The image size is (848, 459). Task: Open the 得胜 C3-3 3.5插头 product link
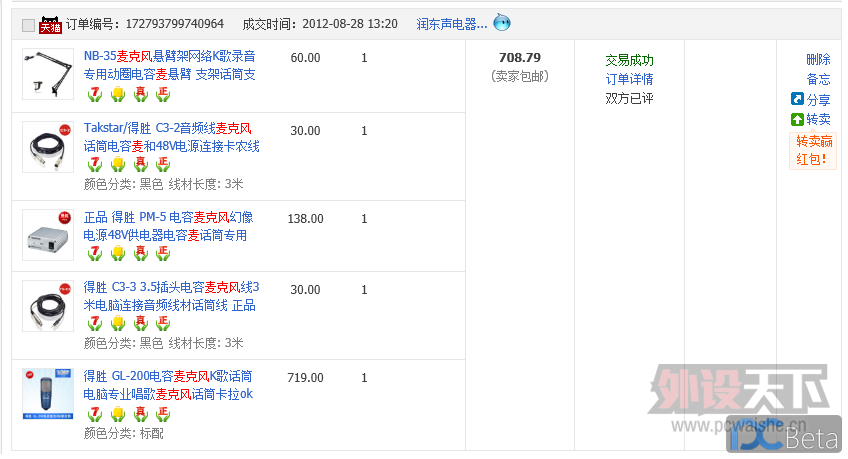click(x=171, y=296)
